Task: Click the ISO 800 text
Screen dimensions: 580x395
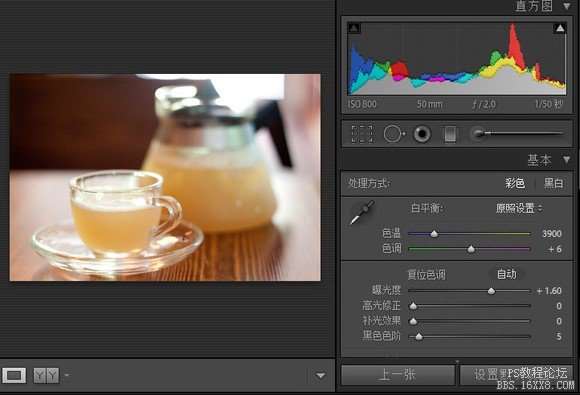Action: click(362, 104)
